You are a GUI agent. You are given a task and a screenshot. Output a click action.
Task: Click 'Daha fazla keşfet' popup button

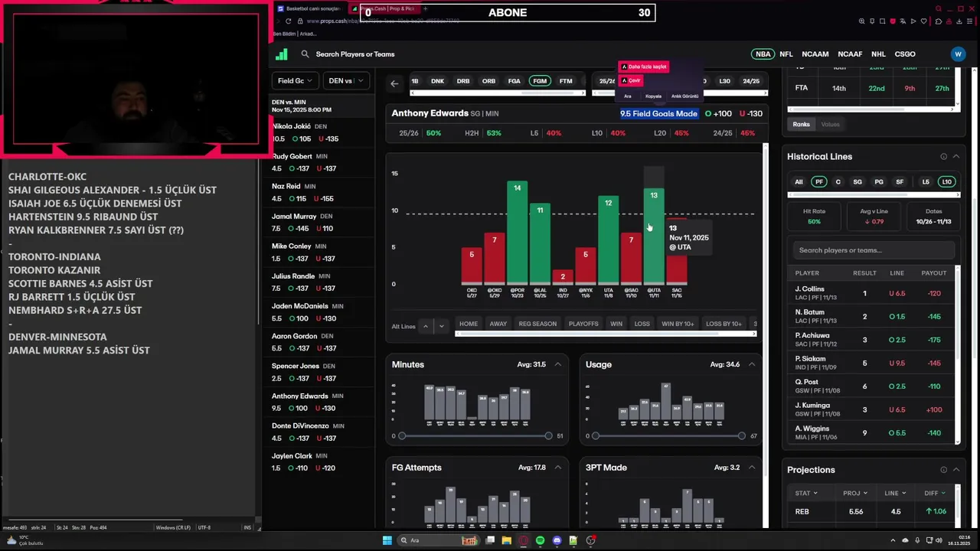coord(644,67)
